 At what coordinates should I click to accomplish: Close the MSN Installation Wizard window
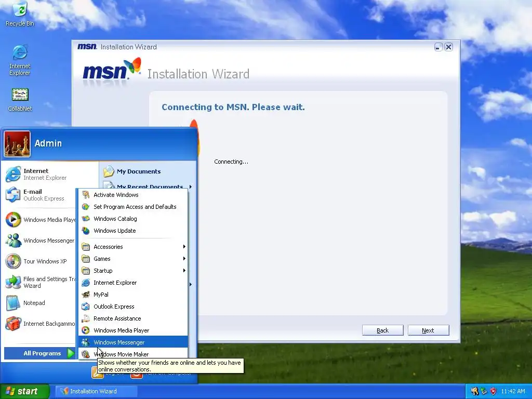448,47
